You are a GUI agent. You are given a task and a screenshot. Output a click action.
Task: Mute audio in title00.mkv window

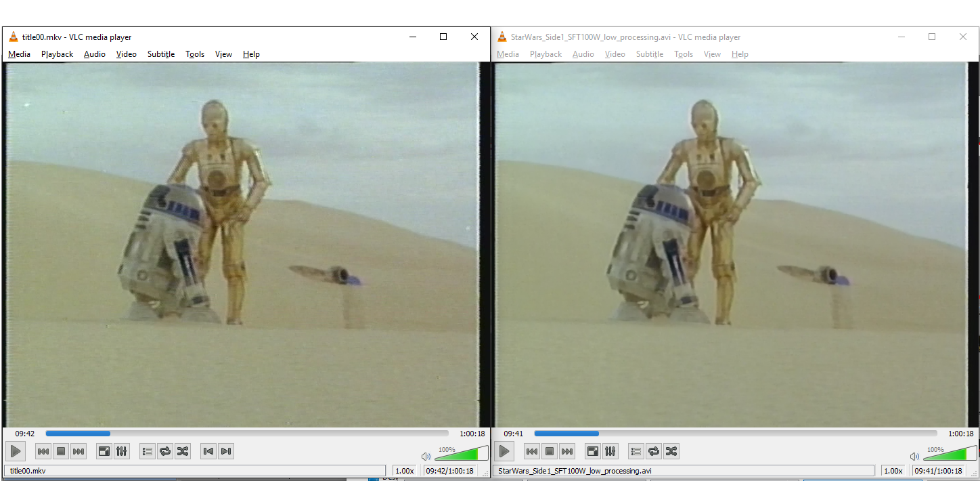click(426, 456)
